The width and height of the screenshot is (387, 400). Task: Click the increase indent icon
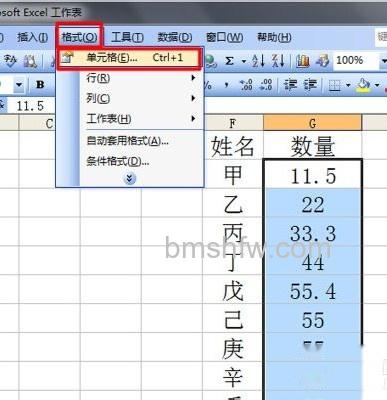pyautogui.click(x=310, y=85)
